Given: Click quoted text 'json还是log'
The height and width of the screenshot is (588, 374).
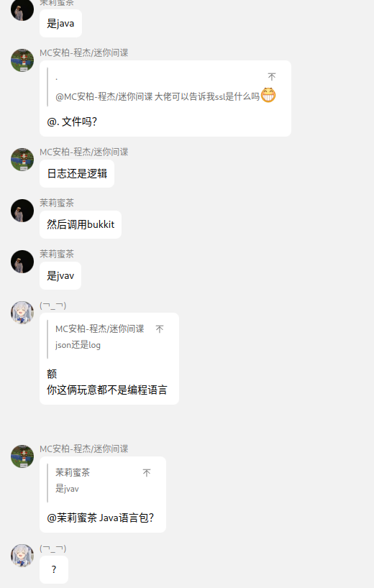Looking at the screenshot, I should pyautogui.click(x=78, y=344).
